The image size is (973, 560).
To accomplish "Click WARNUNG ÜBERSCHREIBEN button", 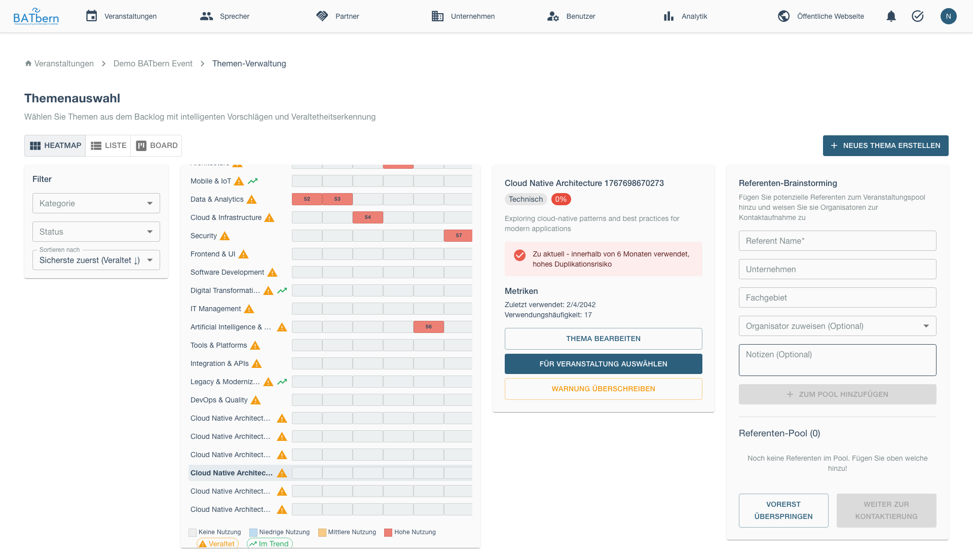I will pyautogui.click(x=603, y=389).
